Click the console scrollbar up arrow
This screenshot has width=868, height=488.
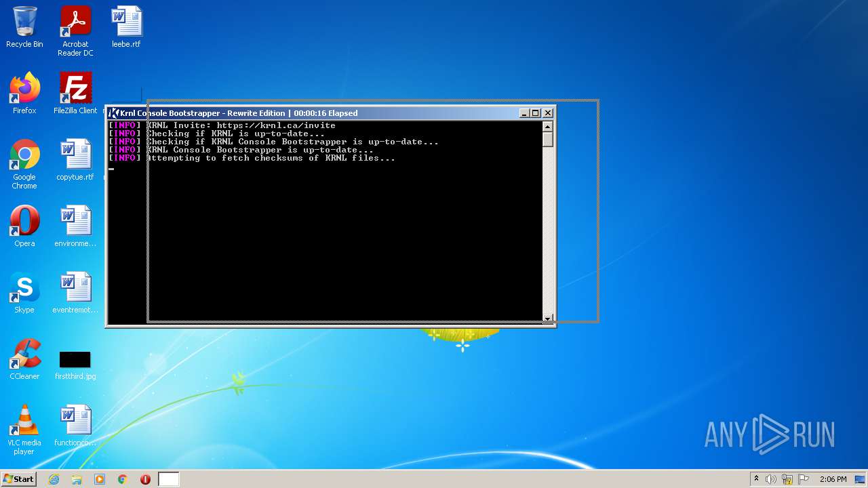[x=548, y=127]
